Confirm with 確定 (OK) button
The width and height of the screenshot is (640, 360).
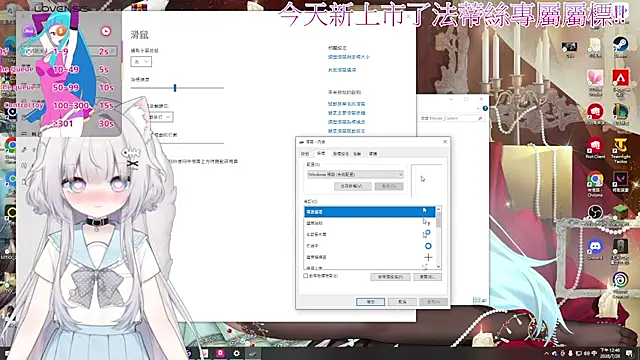coord(370,302)
